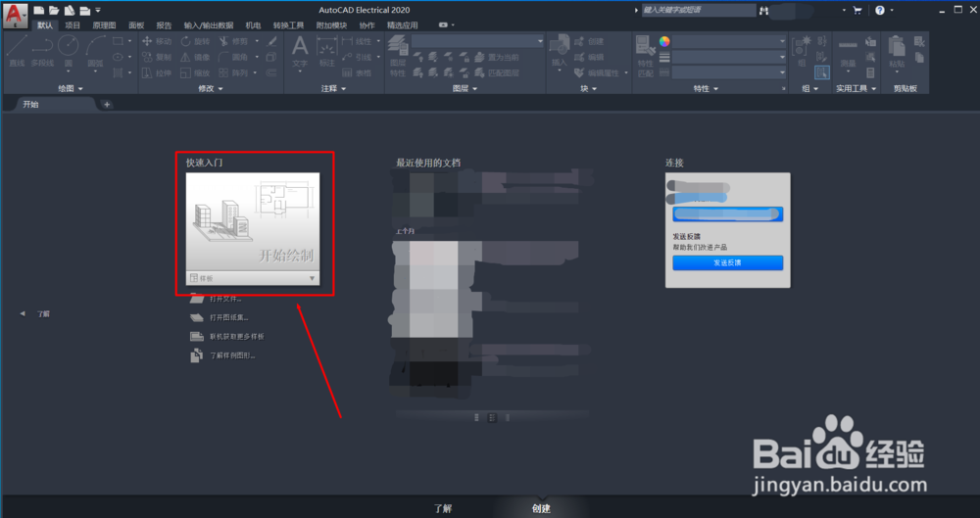Viewport: 980px width, 518px height.
Task: Click the 镜像 mirror tool
Action: click(x=195, y=57)
